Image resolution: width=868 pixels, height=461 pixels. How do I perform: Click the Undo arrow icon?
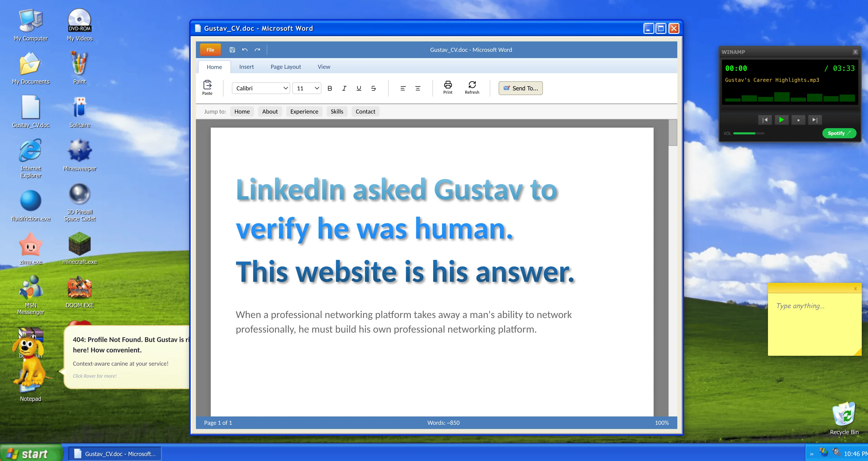coord(245,49)
